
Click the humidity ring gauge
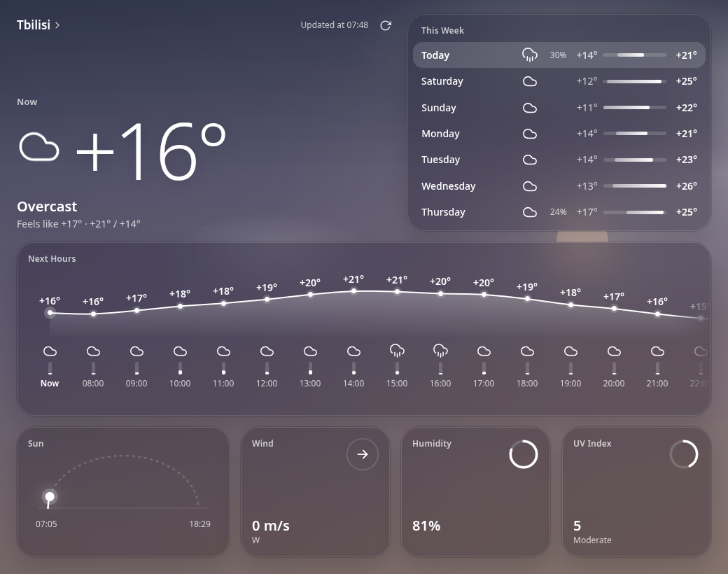[x=524, y=454]
